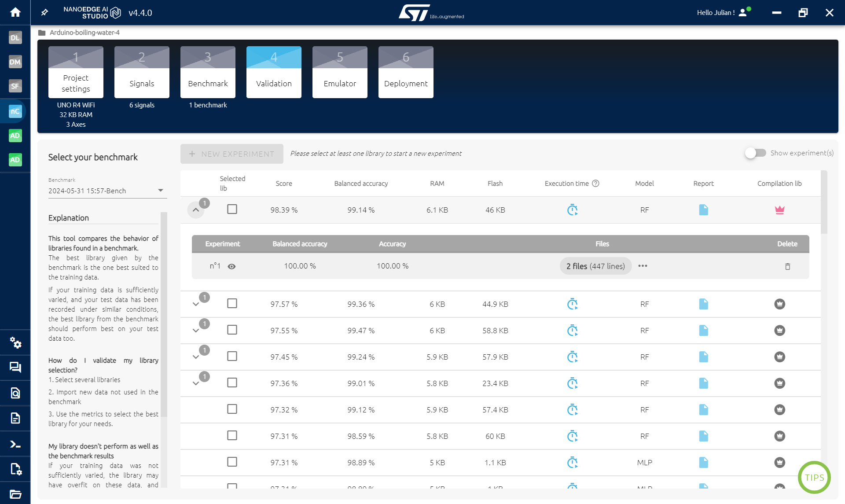Click 2 files (447 lines) link

[596, 265]
